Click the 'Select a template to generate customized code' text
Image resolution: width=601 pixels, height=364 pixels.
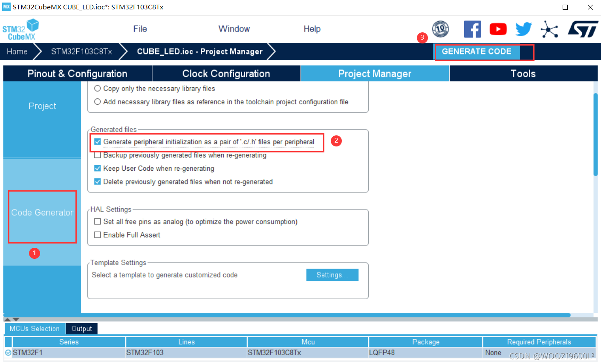(165, 275)
